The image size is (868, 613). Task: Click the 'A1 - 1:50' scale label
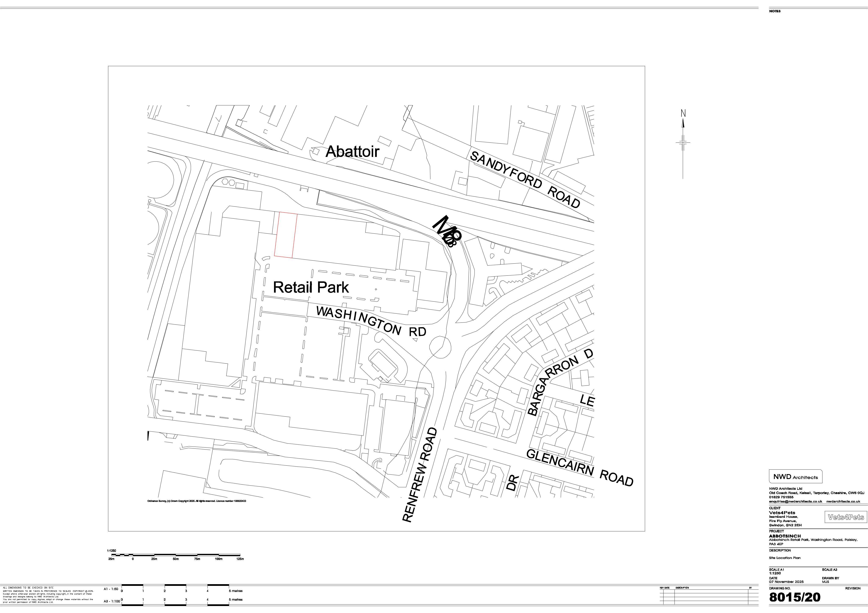click(111, 589)
